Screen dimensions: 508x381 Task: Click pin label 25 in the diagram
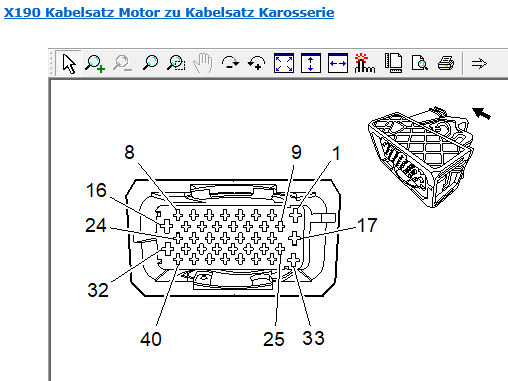point(274,339)
